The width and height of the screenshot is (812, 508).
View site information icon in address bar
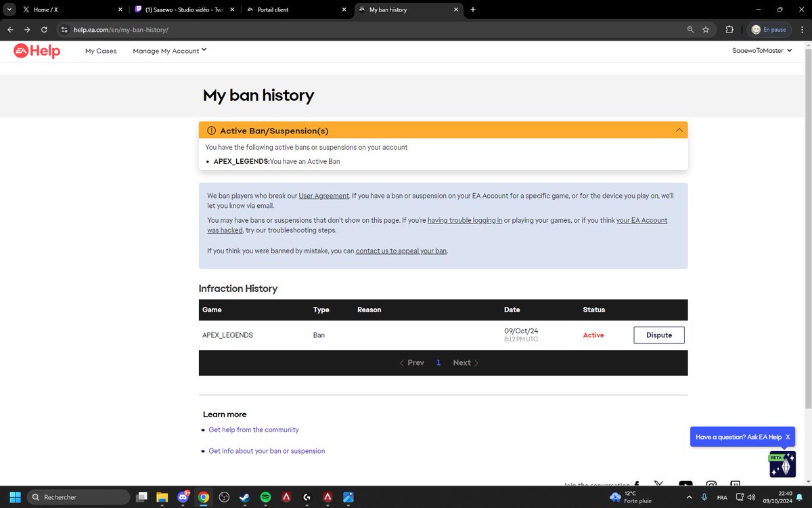(x=64, y=30)
